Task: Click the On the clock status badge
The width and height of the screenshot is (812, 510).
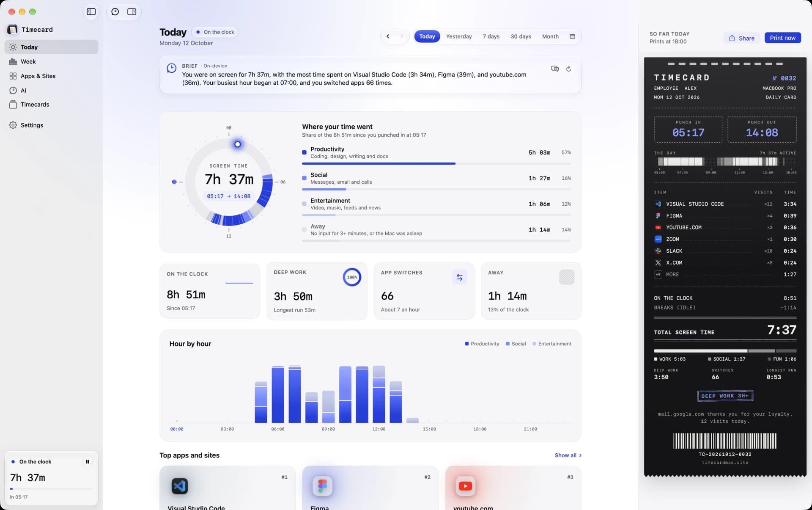Action: click(215, 32)
